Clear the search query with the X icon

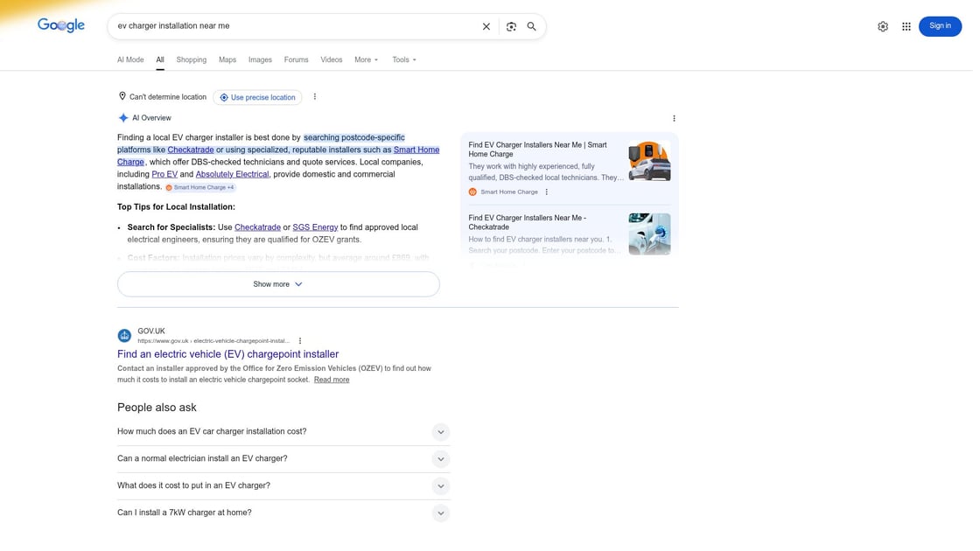tap(486, 26)
